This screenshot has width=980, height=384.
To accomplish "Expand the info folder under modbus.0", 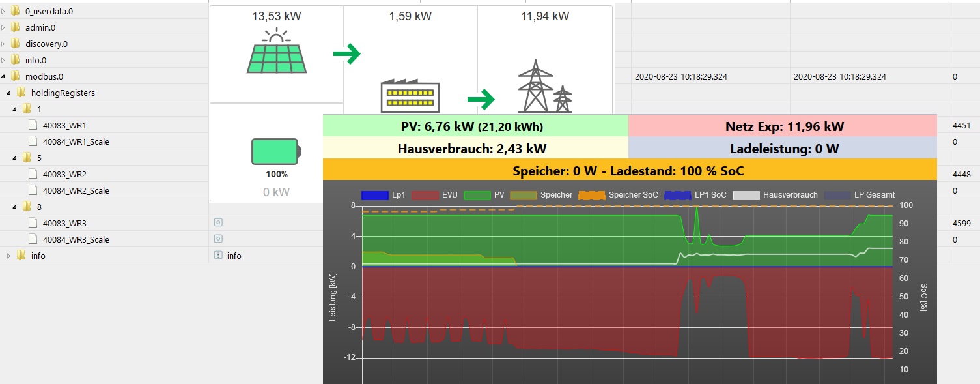I will (9, 256).
